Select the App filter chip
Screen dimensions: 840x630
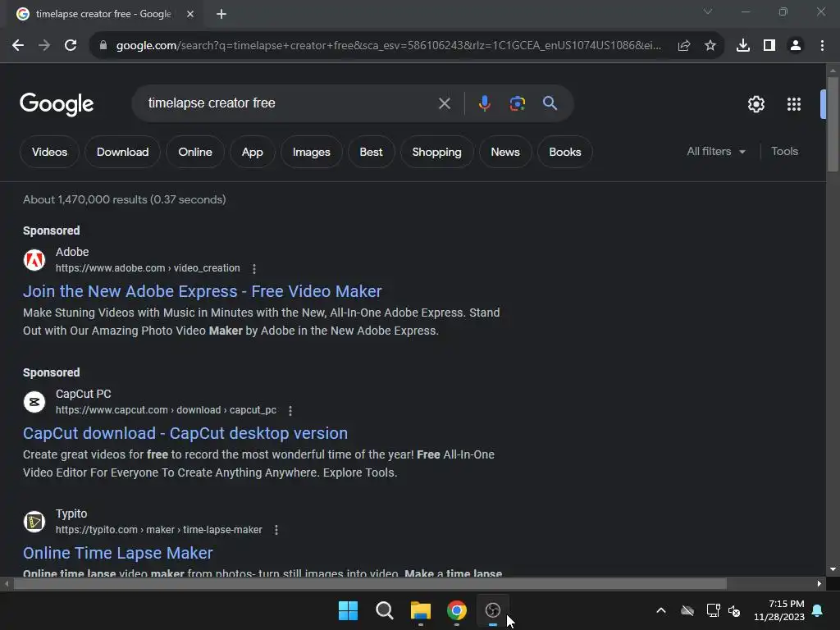point(253,152)
